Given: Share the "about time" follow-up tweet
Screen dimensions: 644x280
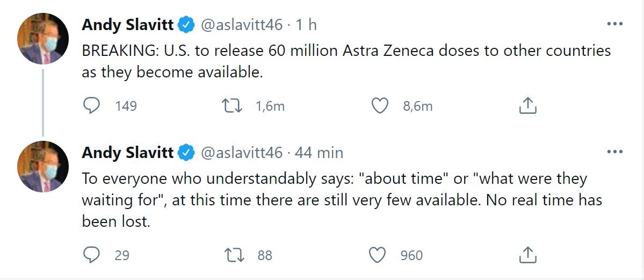Looking at the screenshot, I should [528, 255].
